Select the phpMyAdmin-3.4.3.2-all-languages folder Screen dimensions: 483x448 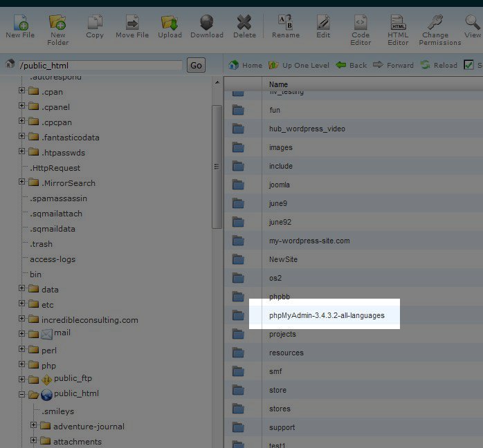(x=326, y=315)
